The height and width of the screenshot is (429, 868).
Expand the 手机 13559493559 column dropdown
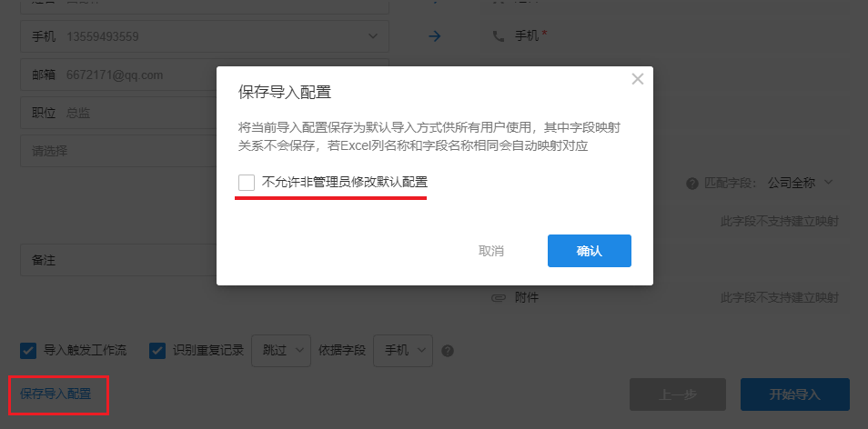pyautogui.click(x=374, y=36)
